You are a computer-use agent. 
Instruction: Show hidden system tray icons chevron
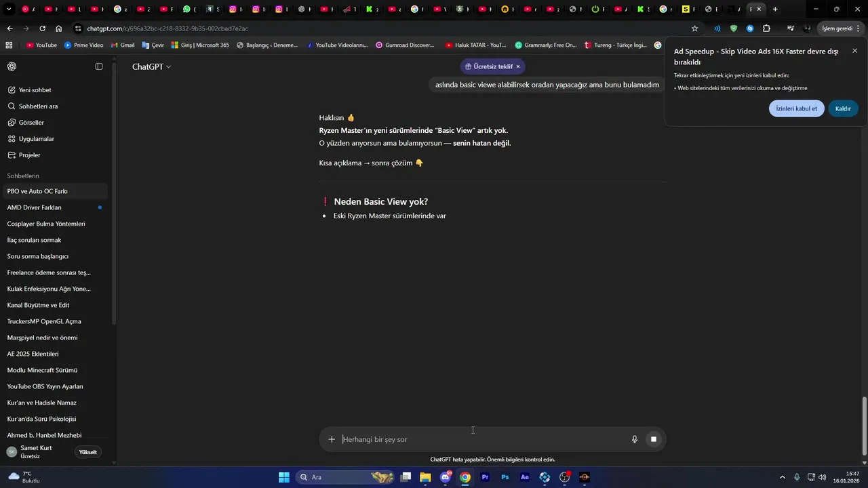coord(782,477)
